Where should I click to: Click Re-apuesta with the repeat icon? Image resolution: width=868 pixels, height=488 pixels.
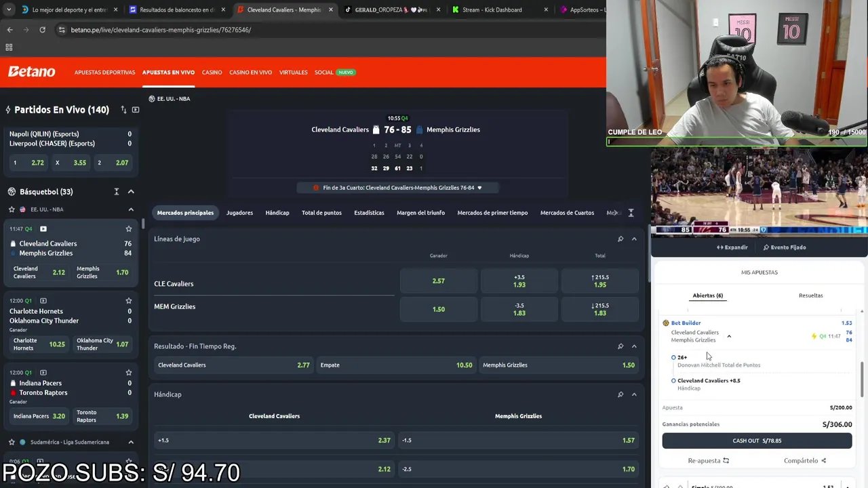[709, 461]
